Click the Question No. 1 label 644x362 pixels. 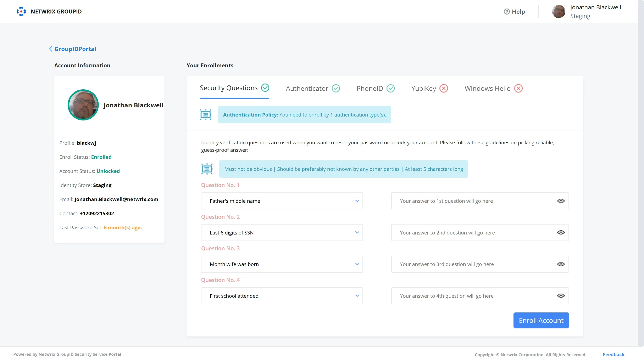coord(220,185)
